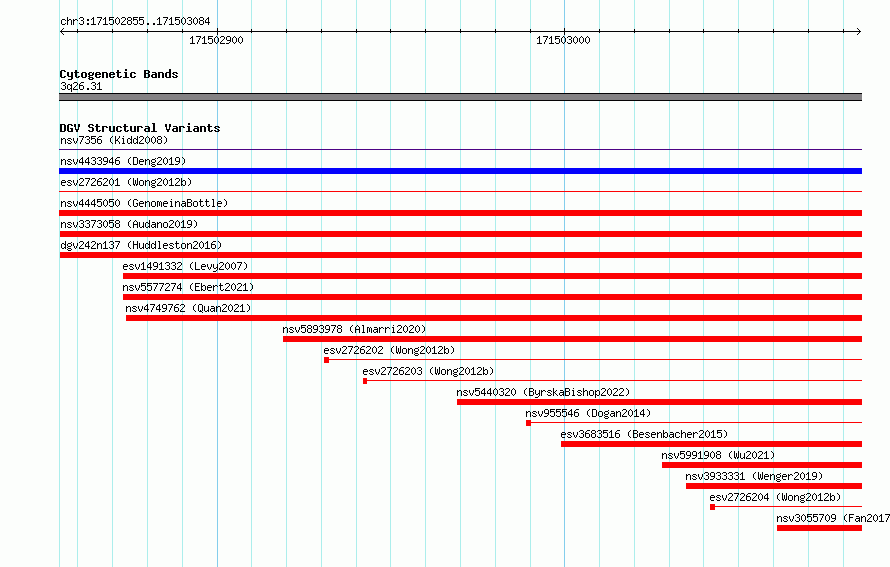The image size is (890, 567).
Task: Open the nsv3933331 (Wenger2019) label
Action: 754,476
